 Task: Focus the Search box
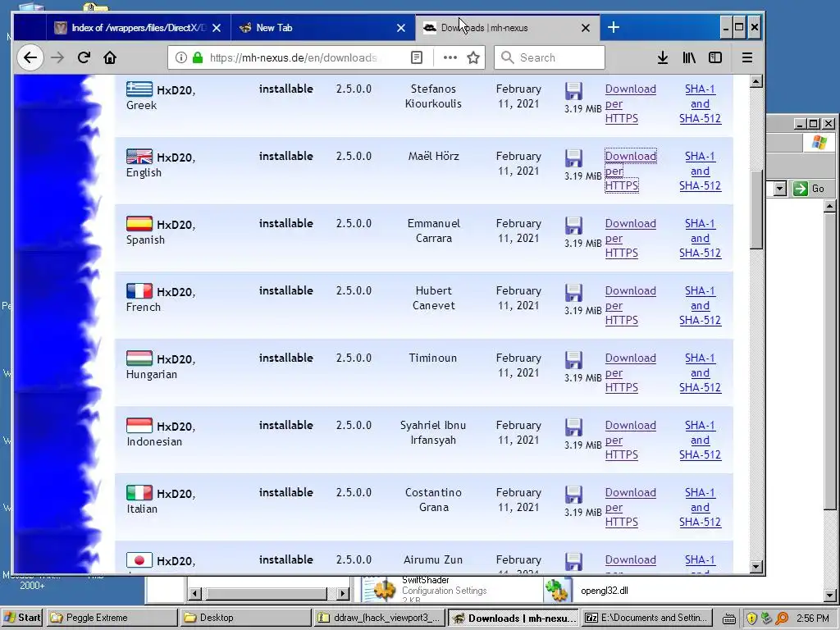(550, 57)
